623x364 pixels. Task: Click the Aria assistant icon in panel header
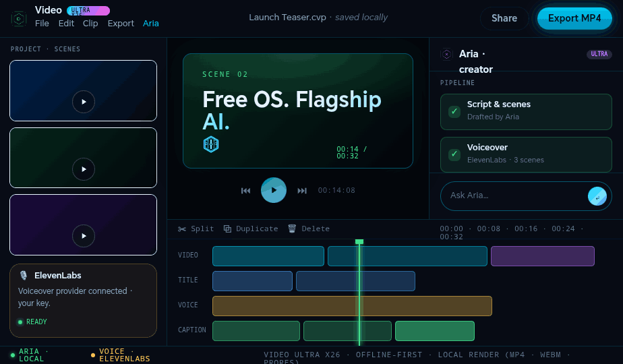(x=446, y=54)
